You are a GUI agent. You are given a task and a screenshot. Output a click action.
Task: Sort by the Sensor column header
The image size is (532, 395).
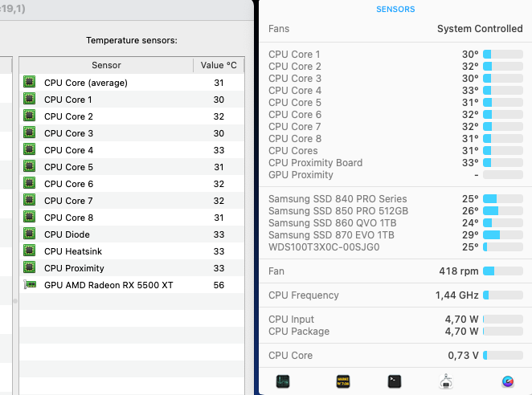pyautogui.click(x=106, y=65)
